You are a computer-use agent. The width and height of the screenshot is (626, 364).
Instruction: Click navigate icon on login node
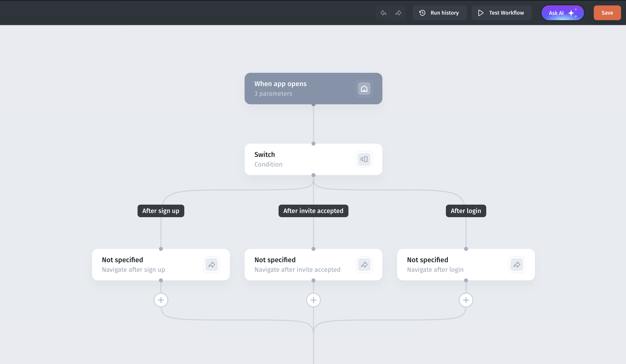point(516,265)
